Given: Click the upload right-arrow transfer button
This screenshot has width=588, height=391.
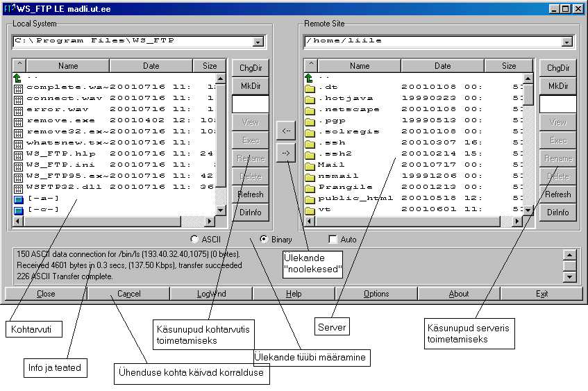Looking at the screenshot, I should 286,153.
